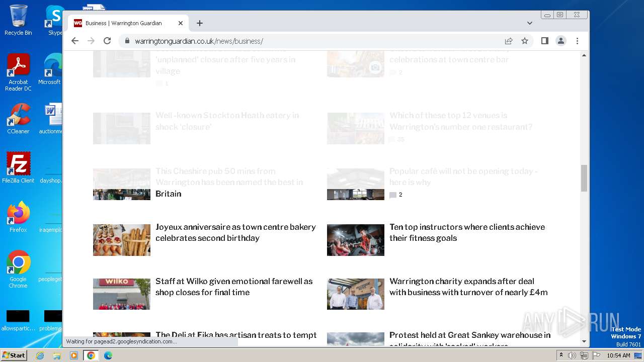Click the scrollbar up arrow
This screenshot has height=362, width=644.
584,55
